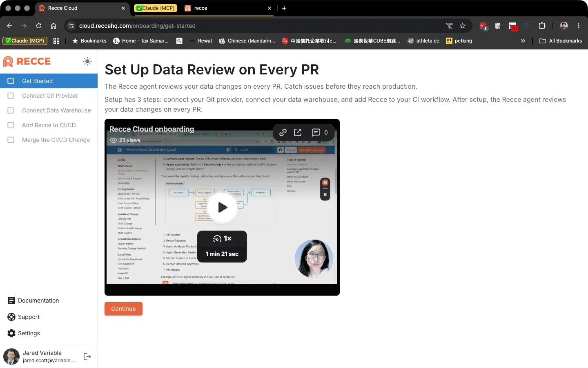The width and height of the screenshot is (588, 368).
Task: Switch to the Recce Cloud tab
Action: coord(82,8)
